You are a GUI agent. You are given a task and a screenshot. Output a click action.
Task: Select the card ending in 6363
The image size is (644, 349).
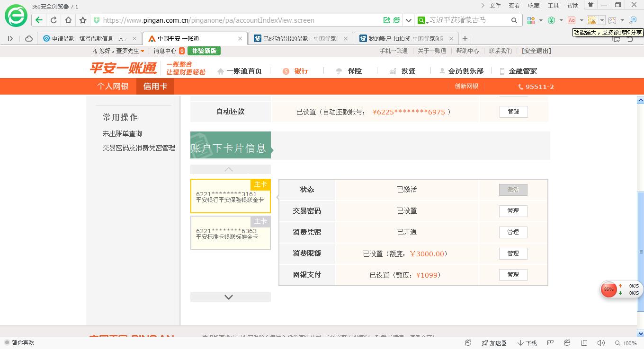230,233
